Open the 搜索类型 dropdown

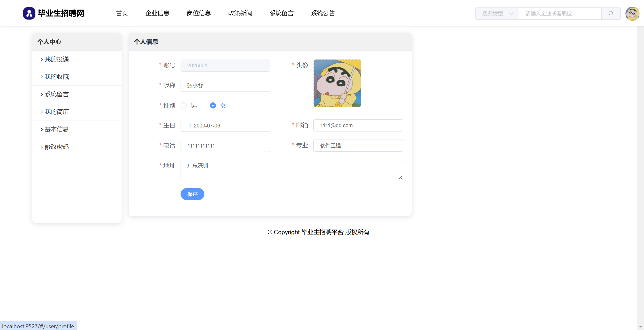pos(497,14)
